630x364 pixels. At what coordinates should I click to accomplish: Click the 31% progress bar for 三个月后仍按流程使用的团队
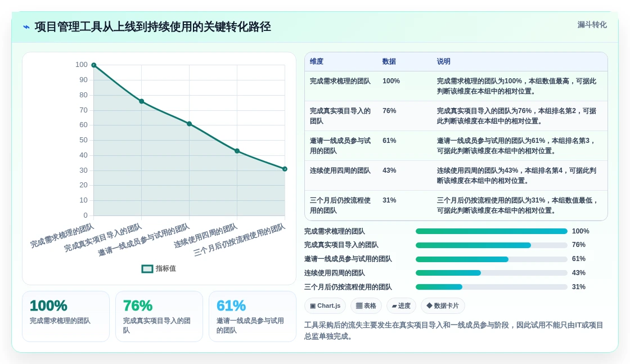point(491,287)
